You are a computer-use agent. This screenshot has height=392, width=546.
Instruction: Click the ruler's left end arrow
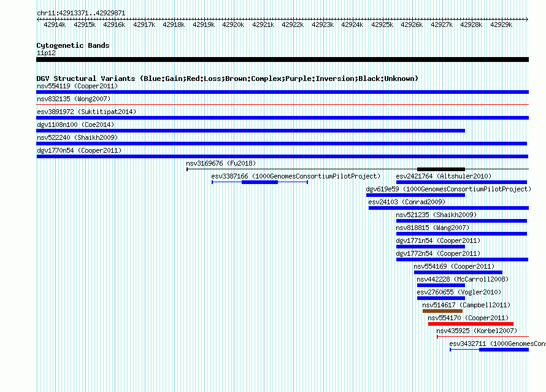coord(38,19)
